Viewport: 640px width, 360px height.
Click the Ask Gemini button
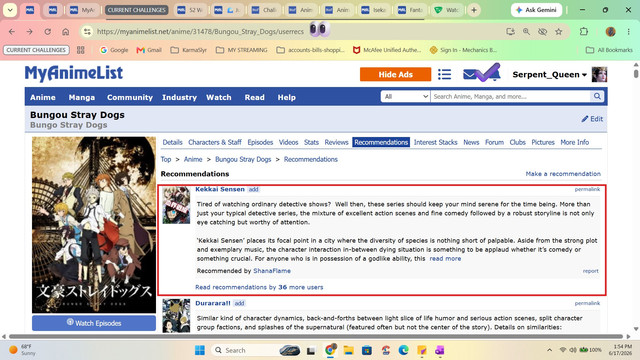click(536, 10)
